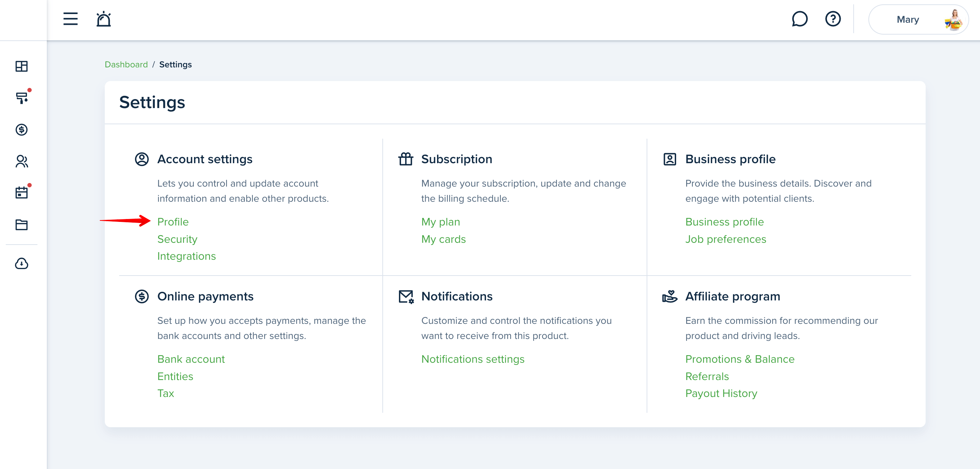Screen dimensions: 980x469
Task: Click the alarm bell icon
Action: (x=103, y=19)
